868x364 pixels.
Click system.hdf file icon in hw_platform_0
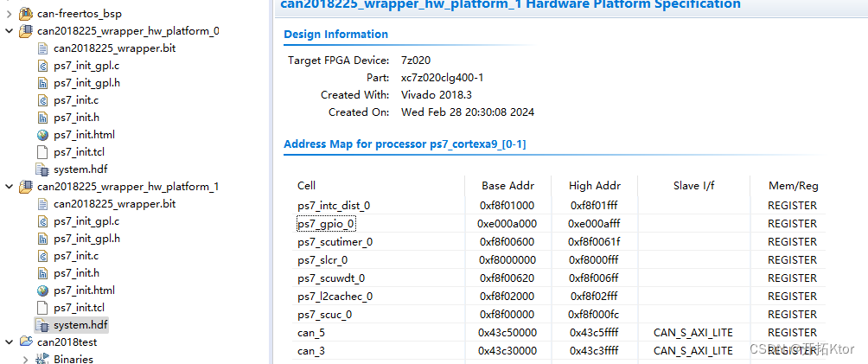tap(42, 169)
